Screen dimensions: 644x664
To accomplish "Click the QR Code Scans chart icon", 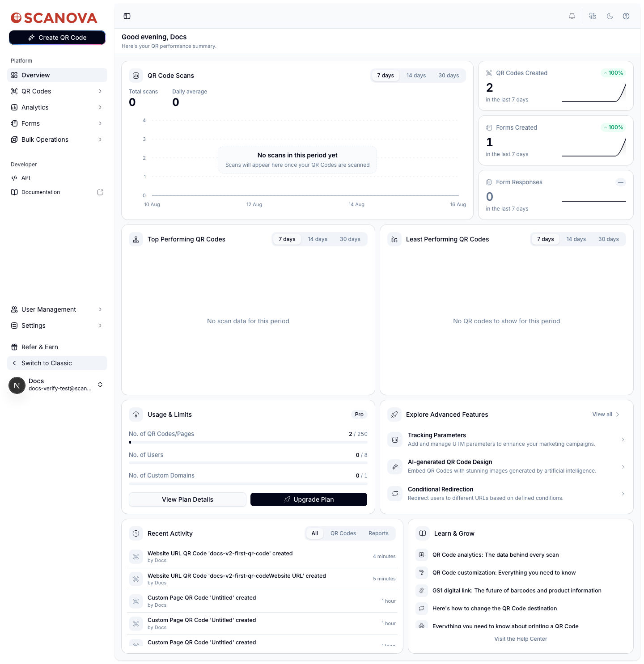I will pos(136,76).
